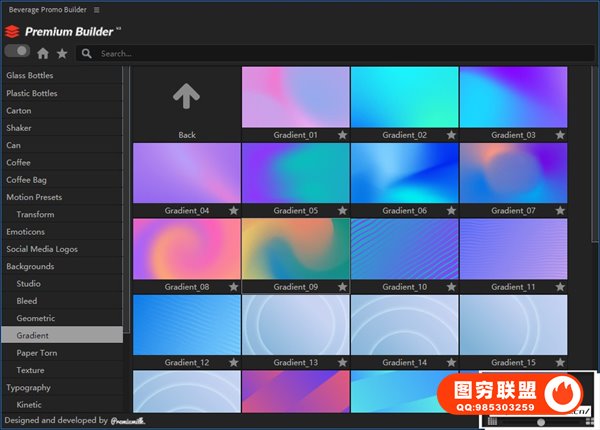Screen dimensions: 600x430
Task: Click the star icon next to Gradient_12
Action: point(233,362)
